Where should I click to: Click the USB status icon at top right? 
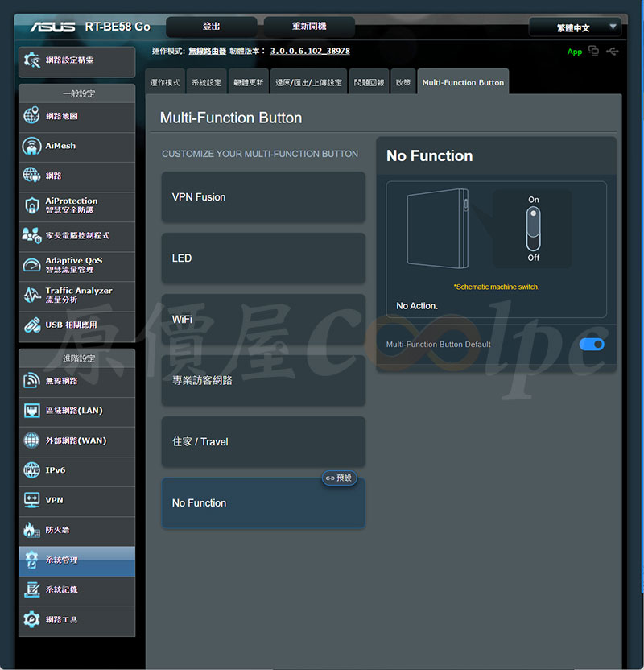point(614,52)
